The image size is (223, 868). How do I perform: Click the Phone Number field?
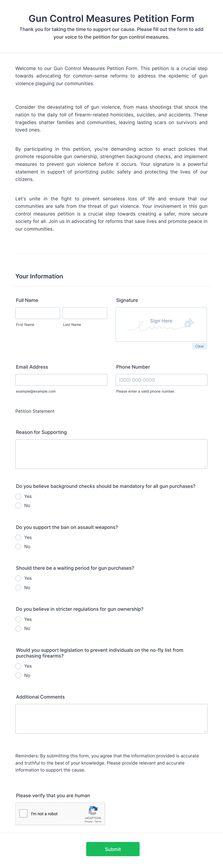click(x=161, y=380)
